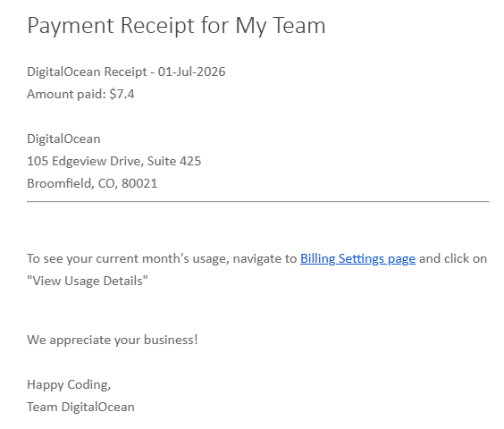The height and width of the screenshot is (429, 504).
Task: Click the 'Team DigitalOcean' signature
Action: pos(80,408)
